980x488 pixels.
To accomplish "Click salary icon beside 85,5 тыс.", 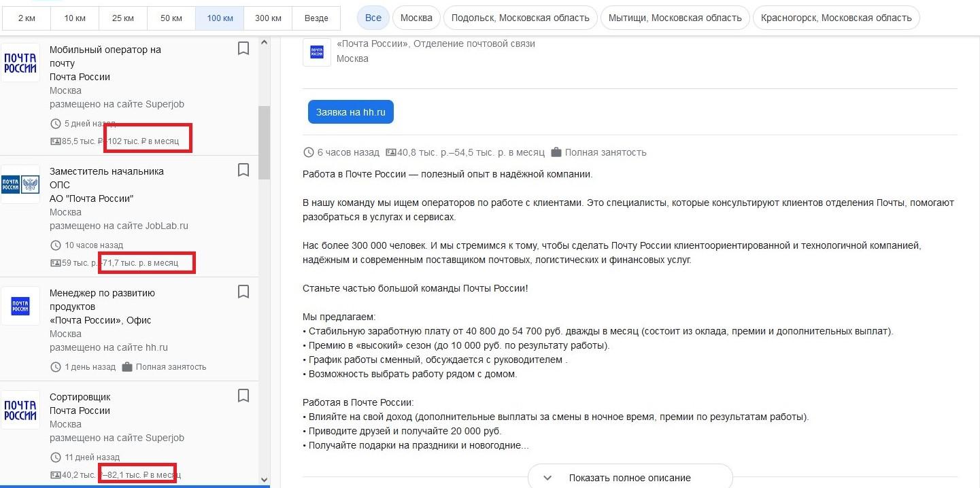I will tap(56, 141).
